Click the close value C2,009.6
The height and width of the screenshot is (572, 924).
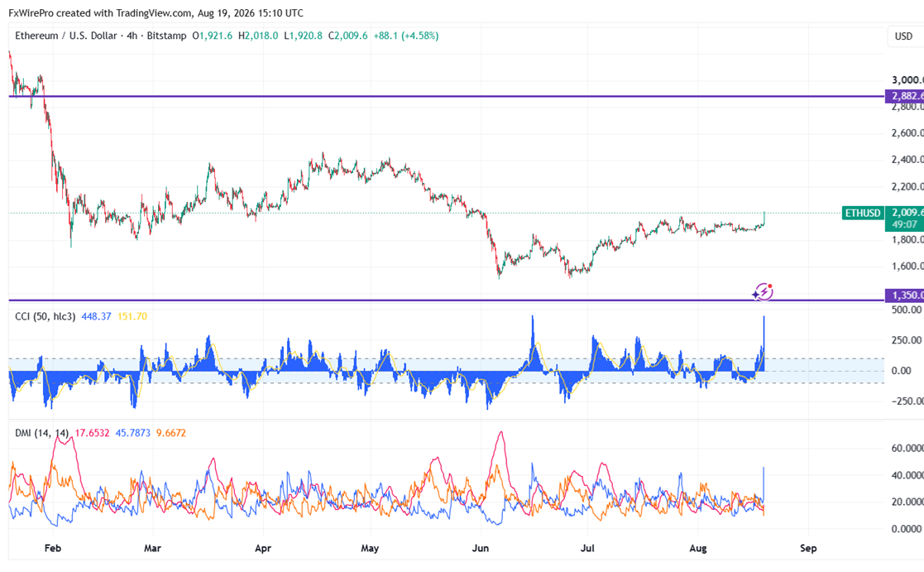[347, 36]
